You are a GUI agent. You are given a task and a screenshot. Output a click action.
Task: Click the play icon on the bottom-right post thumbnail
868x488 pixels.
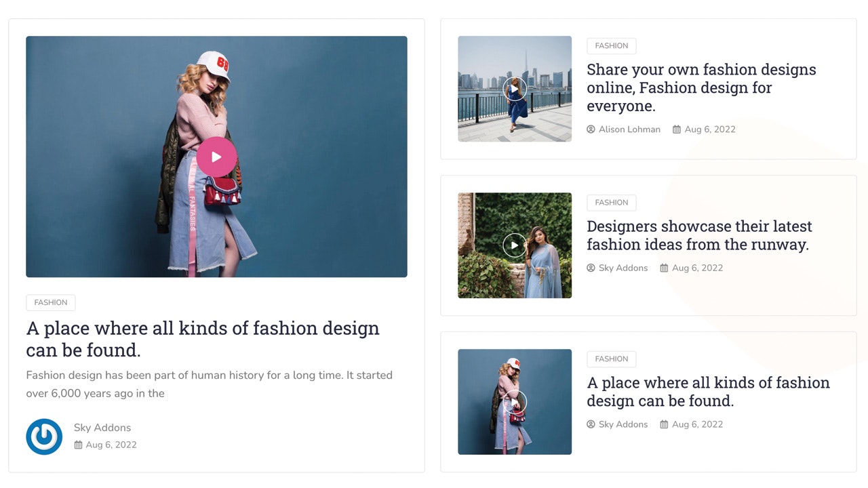tap(515, 401)
